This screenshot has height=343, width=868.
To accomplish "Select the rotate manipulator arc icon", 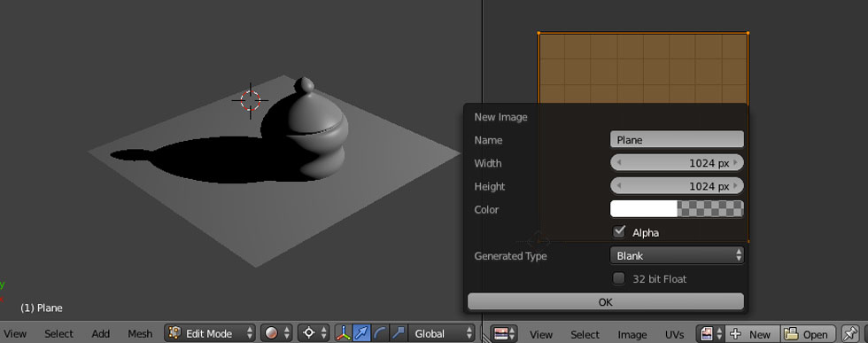I will click(380, 333).
